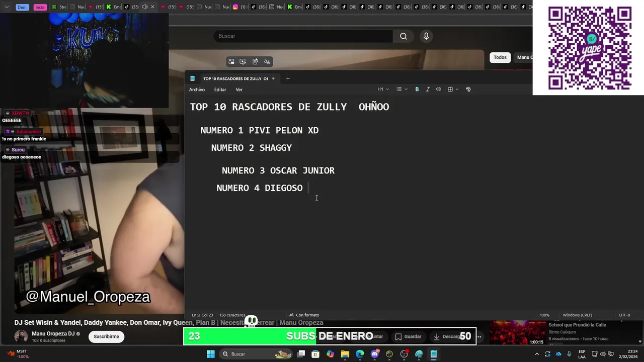Click the YouTube search magnifier button
644x362 pixels.
click(403, 36)
